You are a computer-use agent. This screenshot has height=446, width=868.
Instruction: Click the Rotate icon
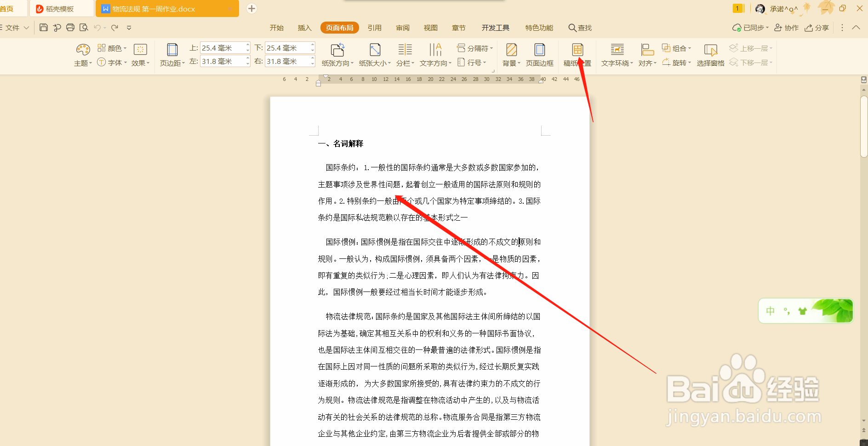666,62
